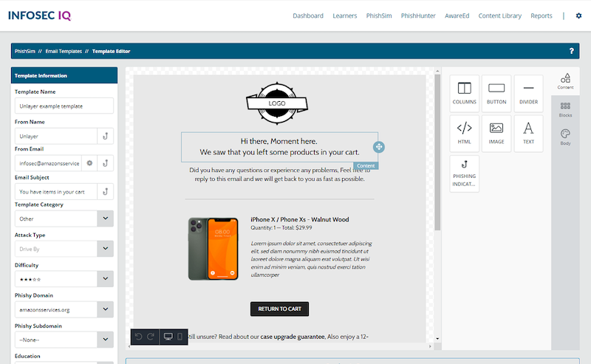This screenshot has width=591, height=364.
Task: Click into the From Name field
Action: (x=56, y=136)
